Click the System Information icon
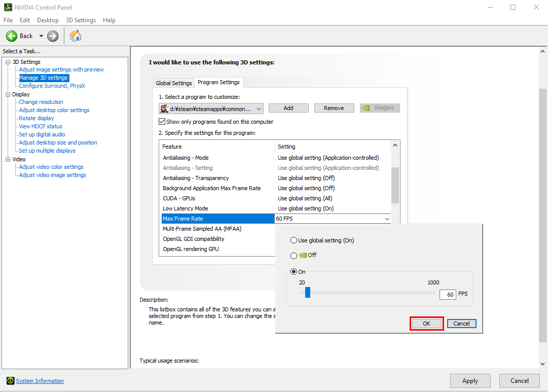 (11, 381)
